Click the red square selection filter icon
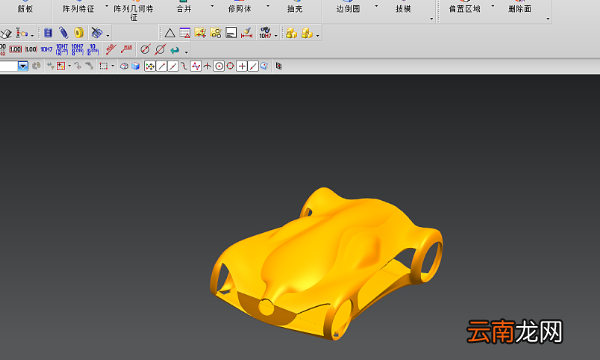 click(61, 66)
